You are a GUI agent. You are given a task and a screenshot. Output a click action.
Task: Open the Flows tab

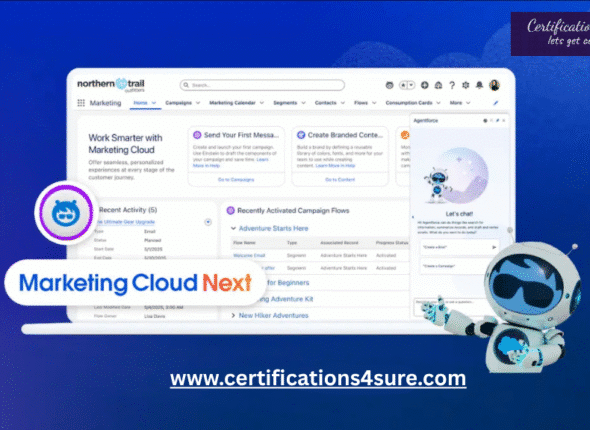361,103
